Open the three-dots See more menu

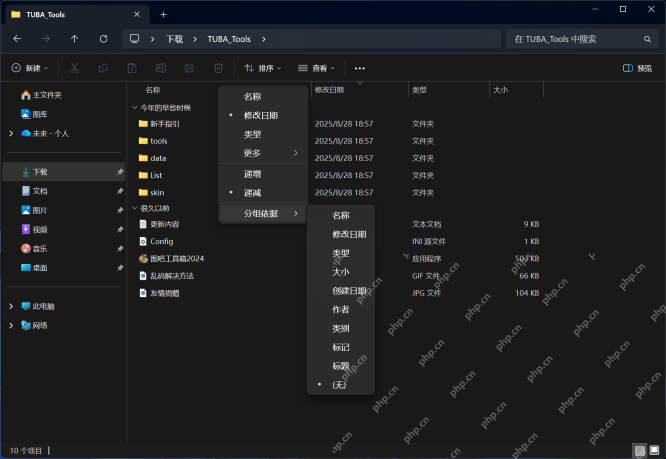(359, 68)
